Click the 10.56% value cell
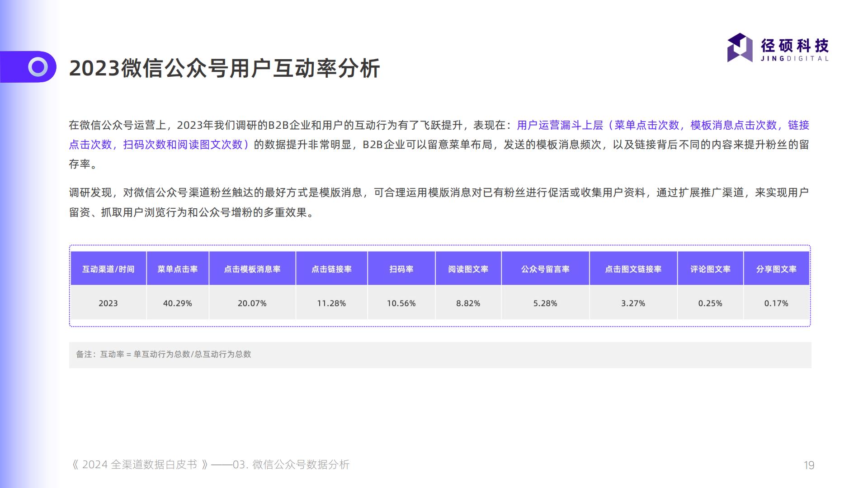The image size is (868, 488). 401,303
